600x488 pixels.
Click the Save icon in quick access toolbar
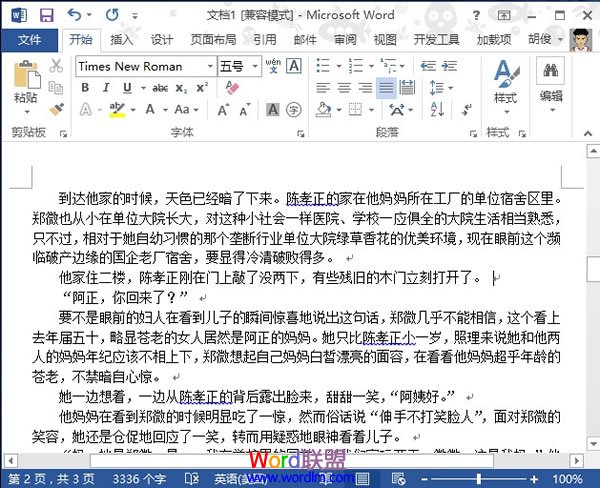point(46,15)
